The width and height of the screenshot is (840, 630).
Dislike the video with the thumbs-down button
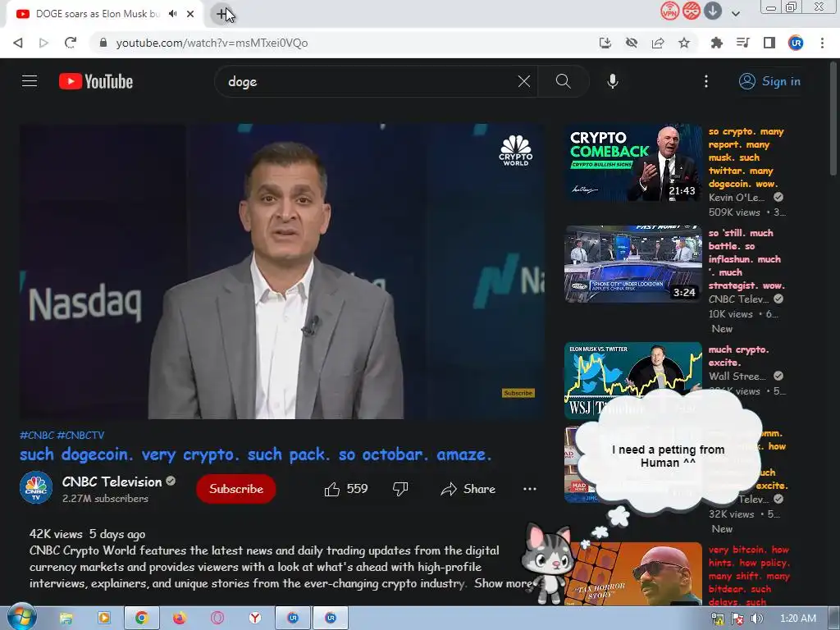(x=400, y=489)
